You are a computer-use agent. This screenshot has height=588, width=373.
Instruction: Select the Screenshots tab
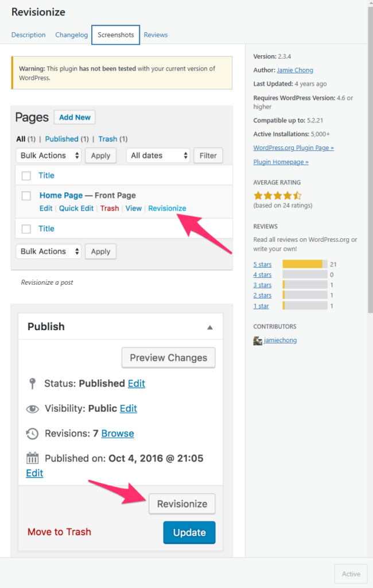[x=116, y=35]
